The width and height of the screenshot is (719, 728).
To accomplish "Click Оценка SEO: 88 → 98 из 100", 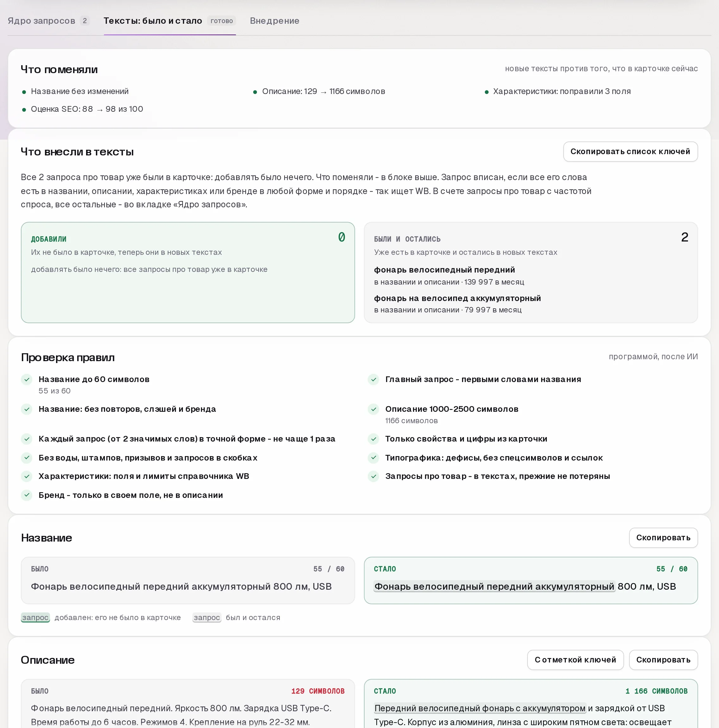I will [x=87, y=109].
